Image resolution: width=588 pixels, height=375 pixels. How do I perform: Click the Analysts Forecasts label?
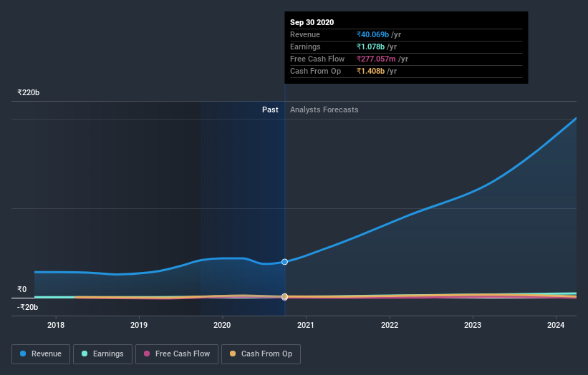coord(324,109)
